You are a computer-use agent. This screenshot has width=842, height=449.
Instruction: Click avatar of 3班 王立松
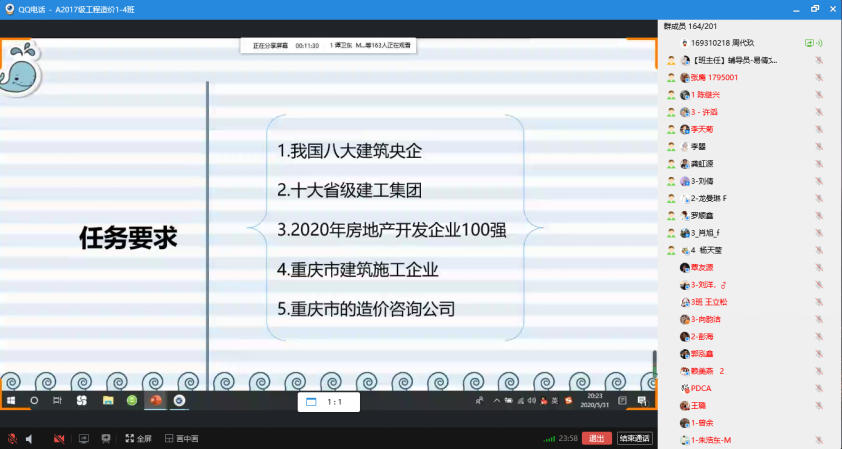click(685, 301)
